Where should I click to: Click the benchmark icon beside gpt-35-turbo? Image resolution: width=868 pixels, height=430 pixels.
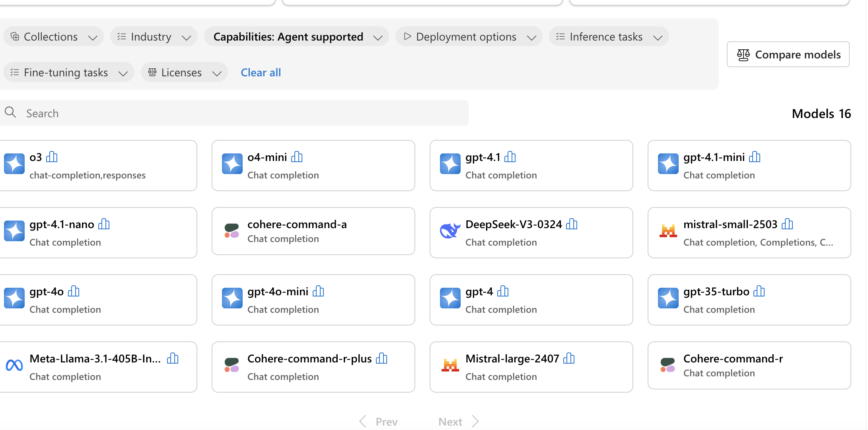pos(759,291)
